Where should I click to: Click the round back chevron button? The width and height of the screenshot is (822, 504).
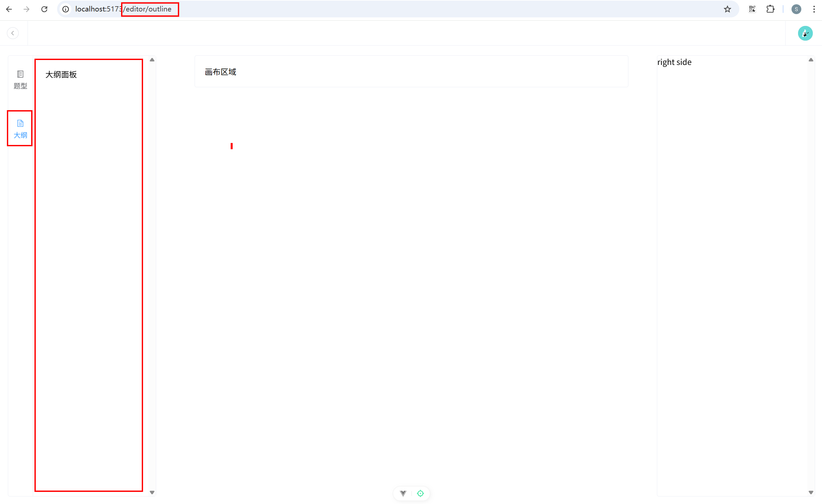13,33
